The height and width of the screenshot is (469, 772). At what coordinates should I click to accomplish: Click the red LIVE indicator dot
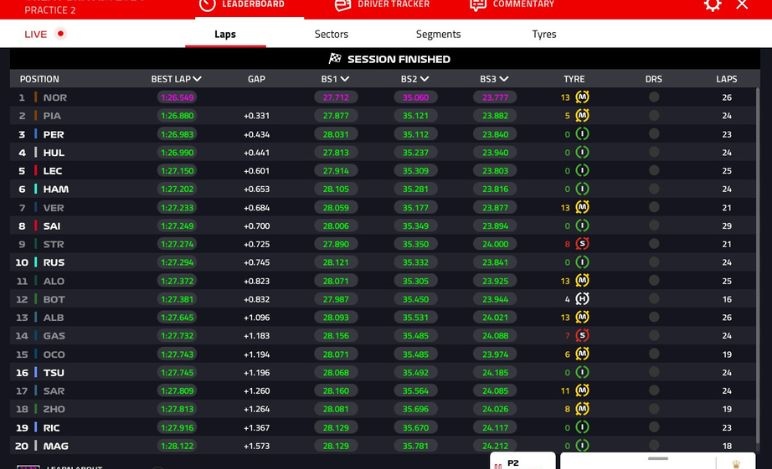61,34
